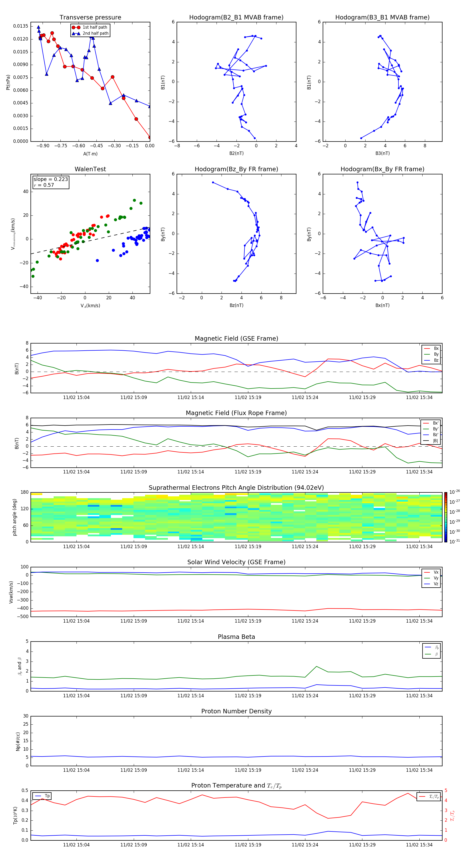The image size is (473, 868).
Task: Click the 'Plasma Beta' panel title
Action: point(236,637)
